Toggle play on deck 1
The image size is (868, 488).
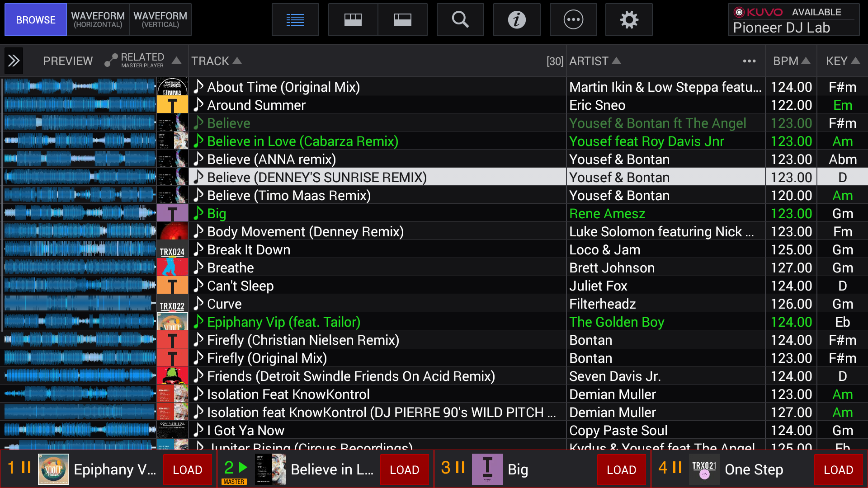pyautogui.click(x=26, y=467)
